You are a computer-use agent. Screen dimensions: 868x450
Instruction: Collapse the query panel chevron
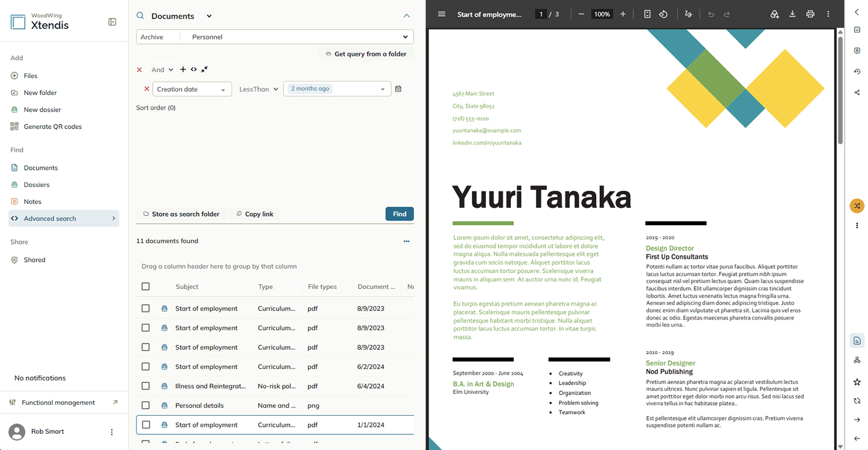point(406,16)
